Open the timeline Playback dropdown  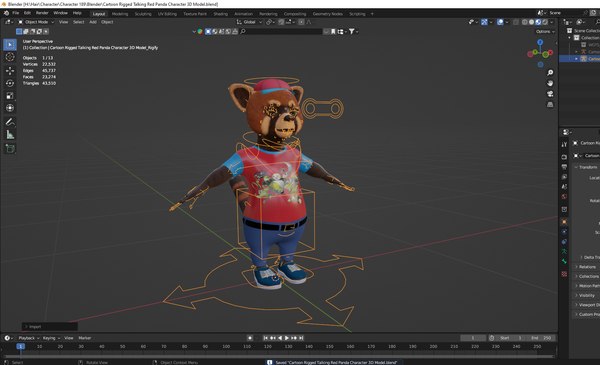pos(29,338)
